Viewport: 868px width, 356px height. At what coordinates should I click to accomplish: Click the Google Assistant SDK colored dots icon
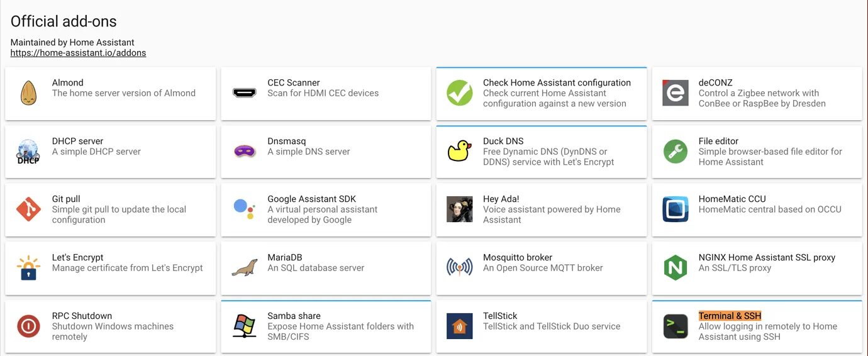click(244, 209)
